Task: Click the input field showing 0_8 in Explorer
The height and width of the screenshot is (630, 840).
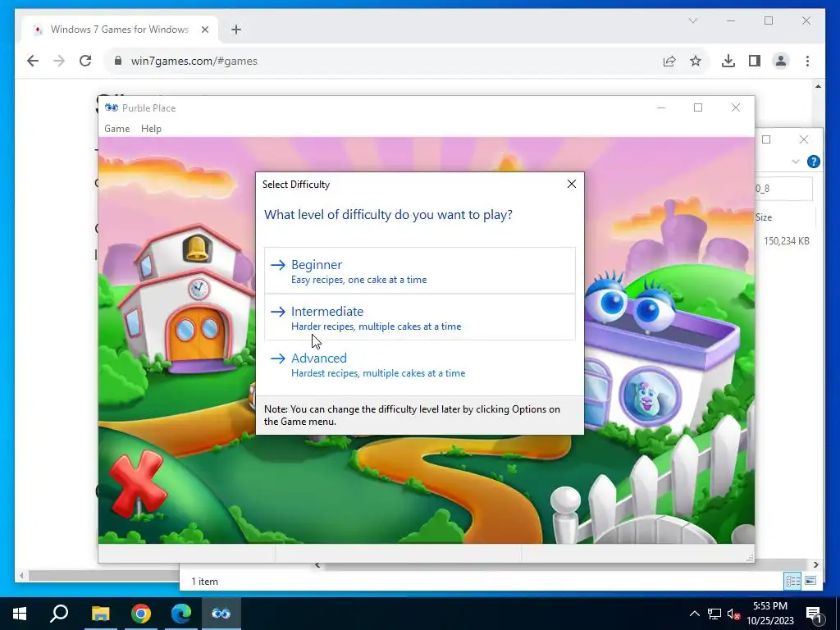Action: point(783,189)
